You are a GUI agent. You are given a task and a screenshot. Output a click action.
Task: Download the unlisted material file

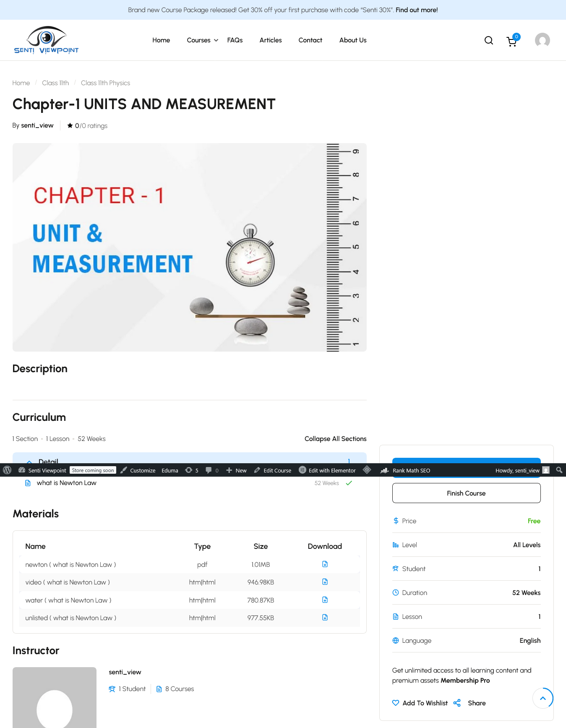click(325, 618)
